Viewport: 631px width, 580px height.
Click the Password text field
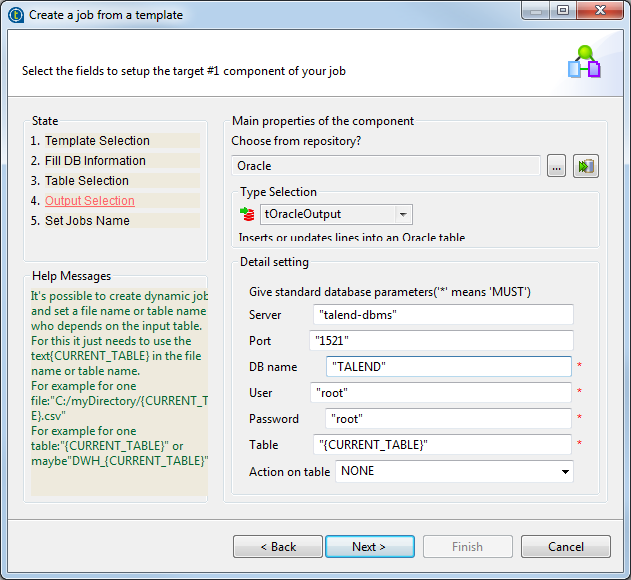tap(448, 419)
